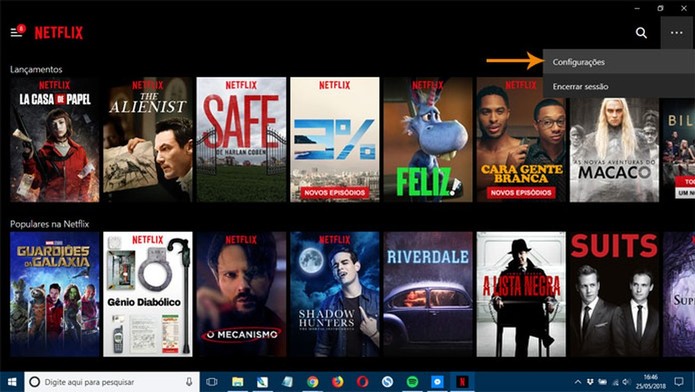
Task: Open the network tray icon
Action: coord(615,382)
